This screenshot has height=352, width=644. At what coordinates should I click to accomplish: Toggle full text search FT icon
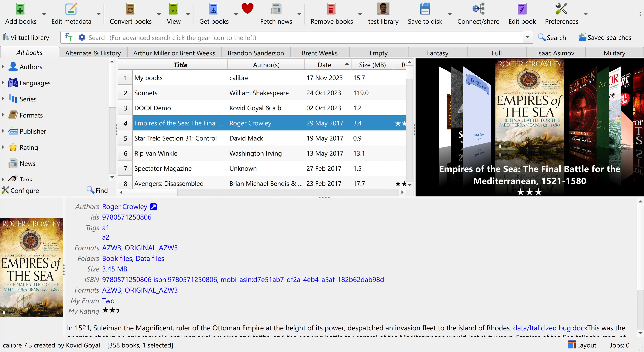coord(68,37)
